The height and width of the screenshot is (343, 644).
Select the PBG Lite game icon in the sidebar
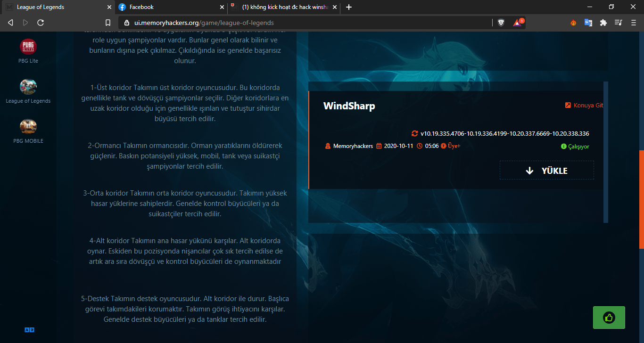coord(28,47)
